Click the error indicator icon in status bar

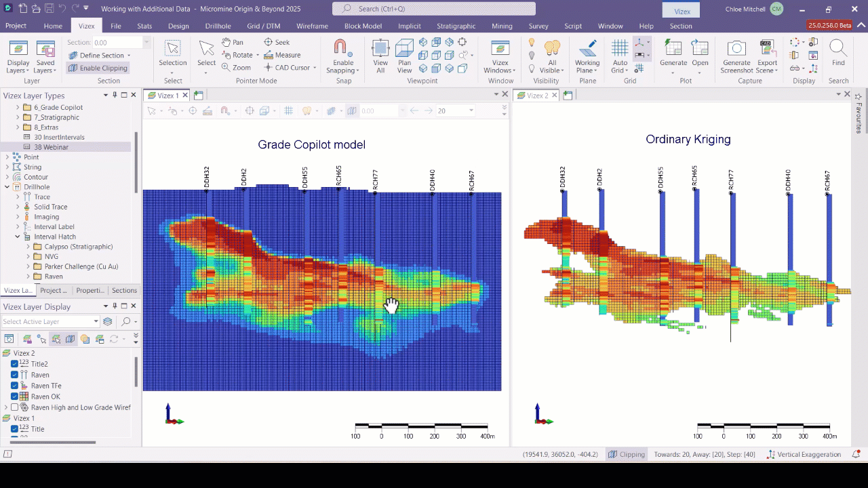(8, 454)
